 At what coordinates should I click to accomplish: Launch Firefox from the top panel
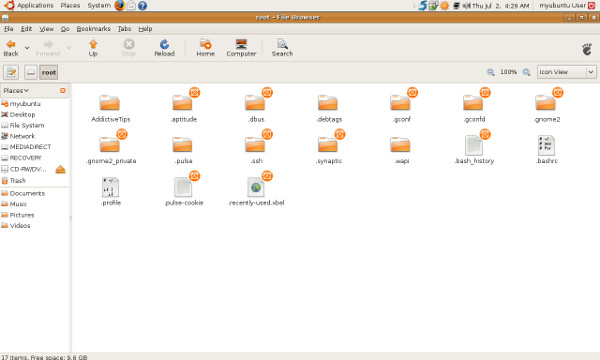click(120, 5)
